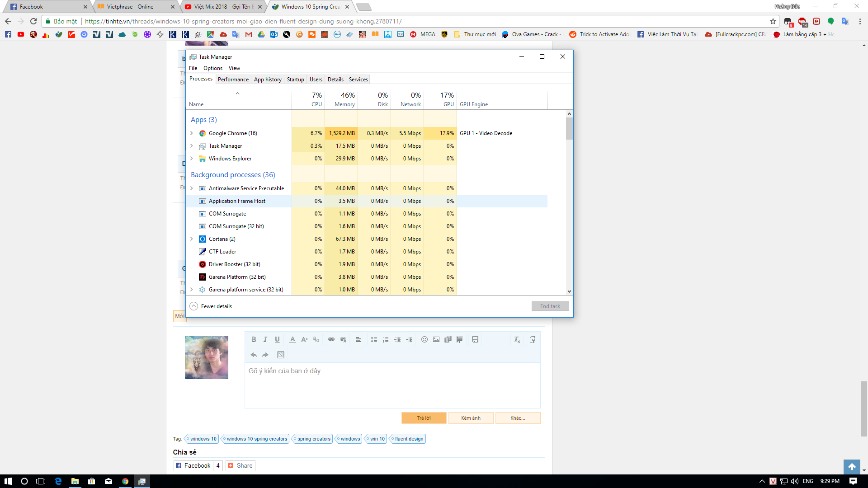Undo the last edit in the reply editor

point(254,355)
